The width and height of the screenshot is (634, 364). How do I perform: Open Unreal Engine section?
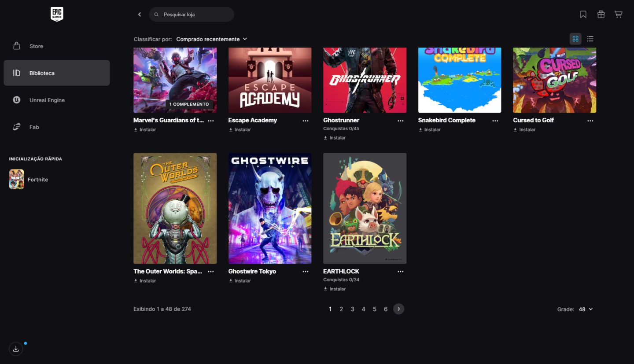pyautogui.click(x=57, y=100)
